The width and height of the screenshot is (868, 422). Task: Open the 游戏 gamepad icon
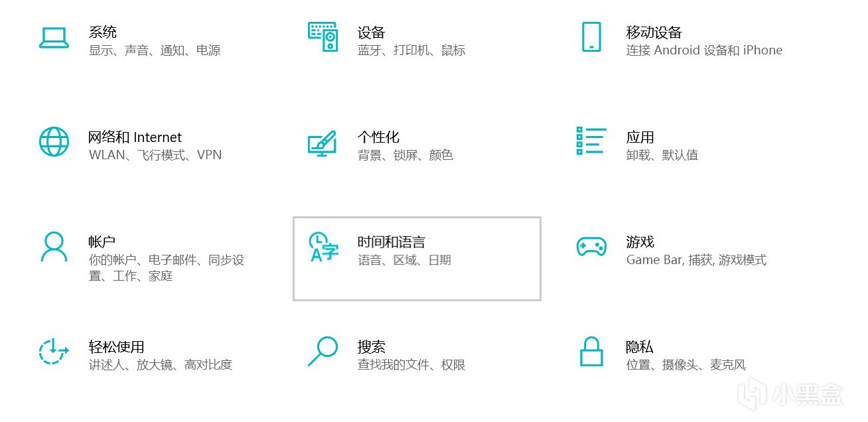pyautogui.click(x=591, y=246)
